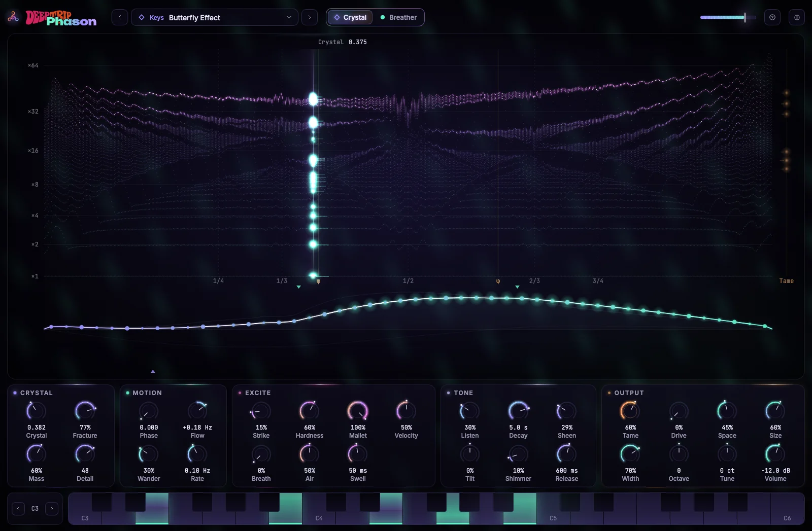Click the orange Tame label beside graph

pyautogui.click(x=786, y=281)
